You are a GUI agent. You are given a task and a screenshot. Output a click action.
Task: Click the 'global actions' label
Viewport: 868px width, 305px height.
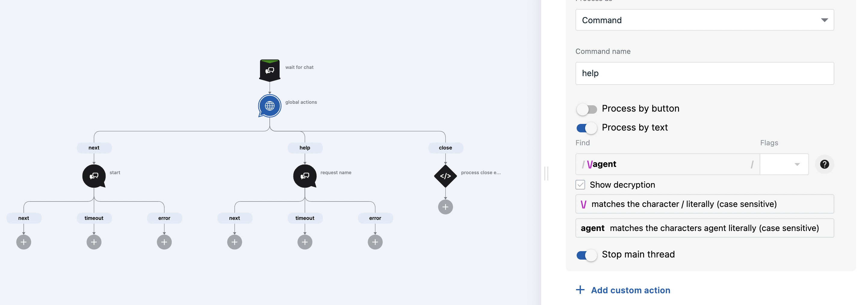[301, 102]
